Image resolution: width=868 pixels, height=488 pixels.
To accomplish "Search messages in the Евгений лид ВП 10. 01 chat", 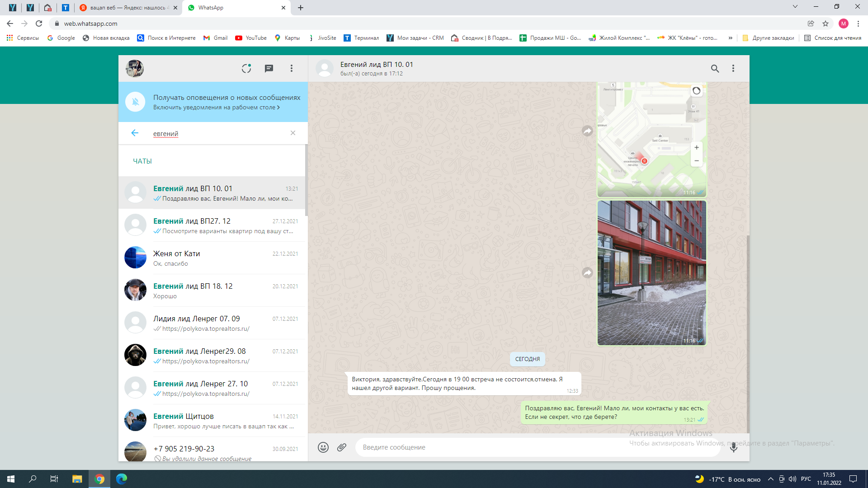I will (715, 68).
